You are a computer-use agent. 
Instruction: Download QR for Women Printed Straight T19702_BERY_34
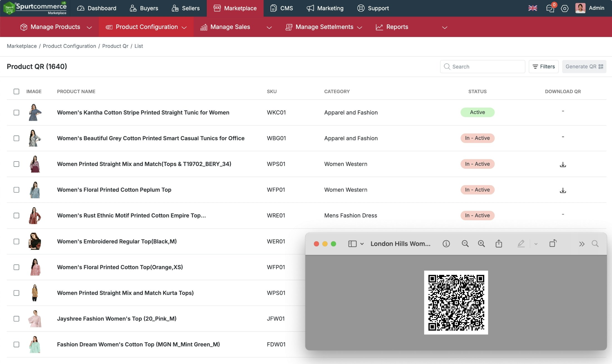click(x=563, y=164)
